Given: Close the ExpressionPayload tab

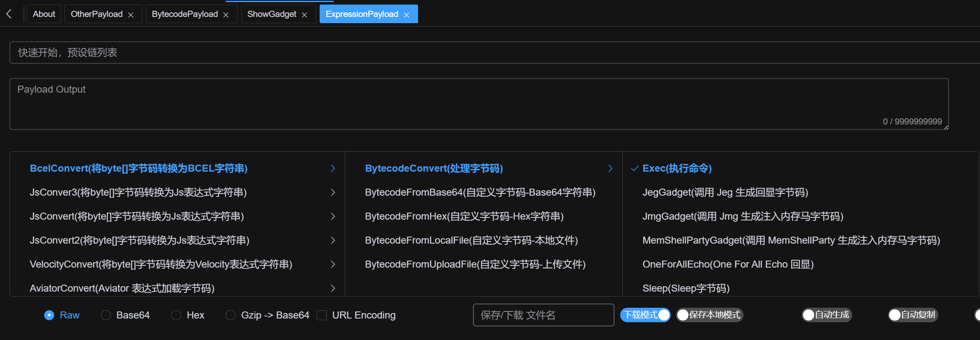Looking at the screenshot, I should click(x=406, y=15).
